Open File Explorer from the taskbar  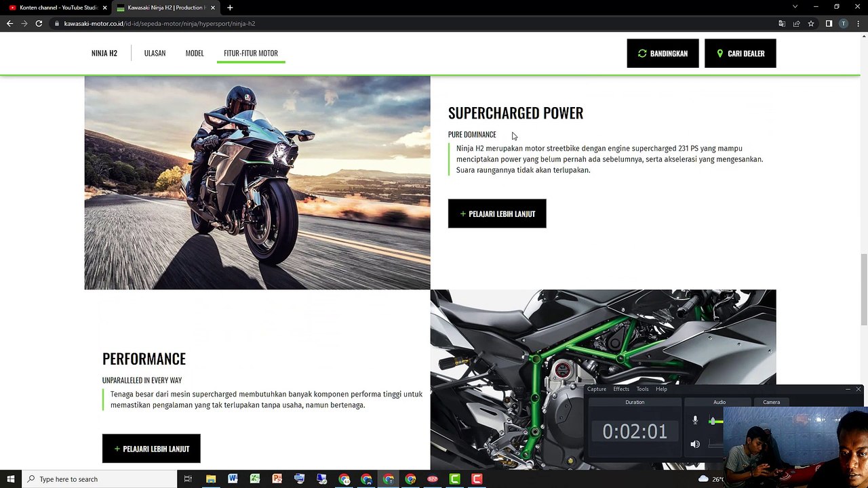click(211, 479)
